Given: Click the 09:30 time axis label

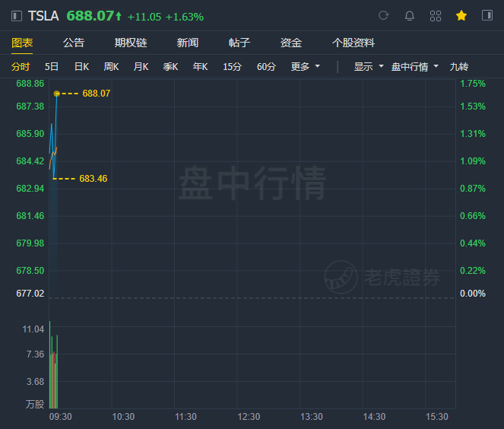Looking at the screenshot, I should (60, 417).
